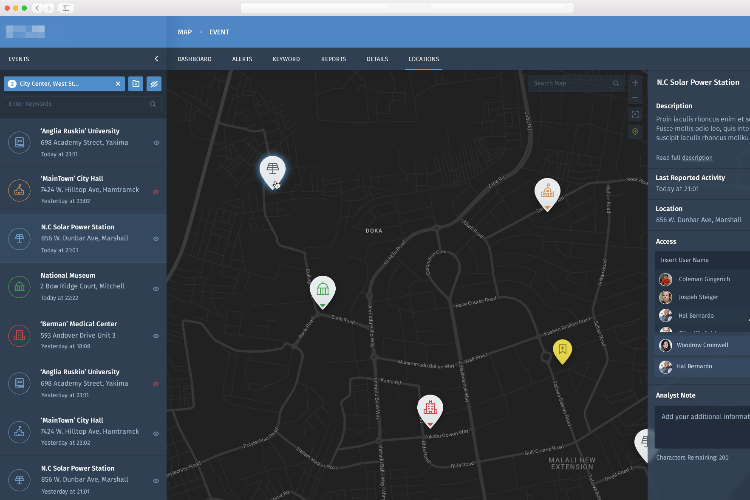The height and width of the screenshot is (500, 750).
Task: Click the MALALI NEW EXTENSION map label
Action: pyautogui.click(x=572, y=463)
